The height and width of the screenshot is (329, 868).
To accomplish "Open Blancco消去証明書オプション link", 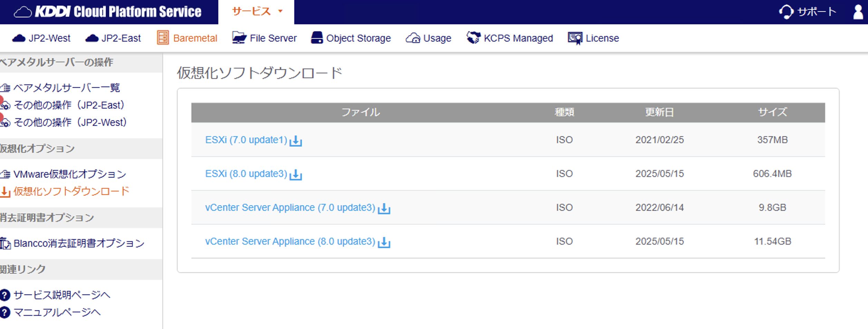I will pos(79,243).
